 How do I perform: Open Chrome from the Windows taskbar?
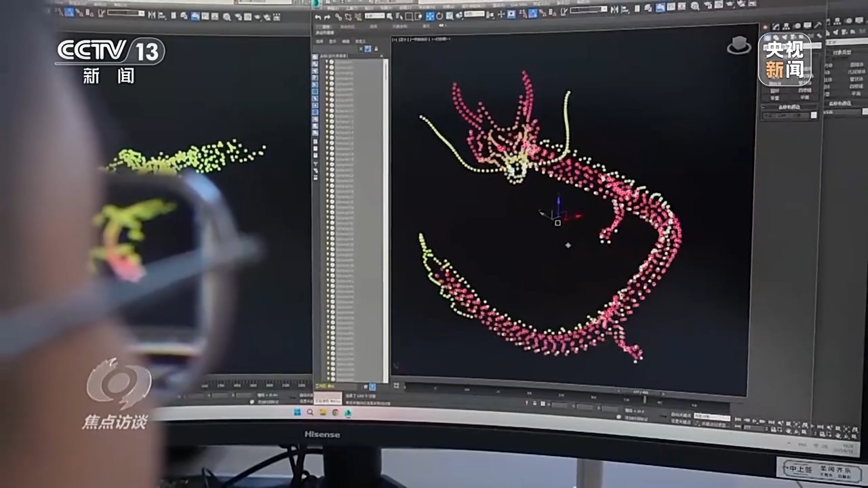pyautogui.click(x=335, y=412)
